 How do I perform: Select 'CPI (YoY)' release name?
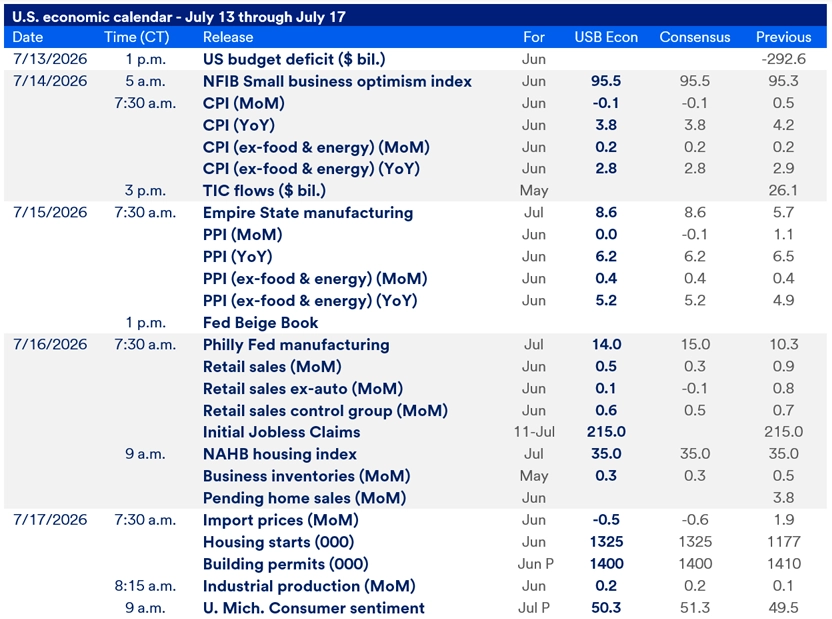point(239,125)
